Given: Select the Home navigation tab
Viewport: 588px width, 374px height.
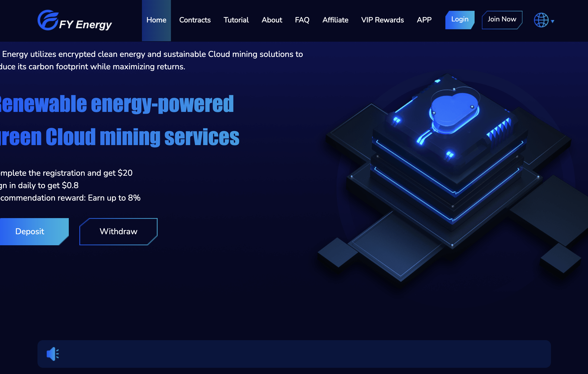Looking at the screenshot, I should click(156, 20).
